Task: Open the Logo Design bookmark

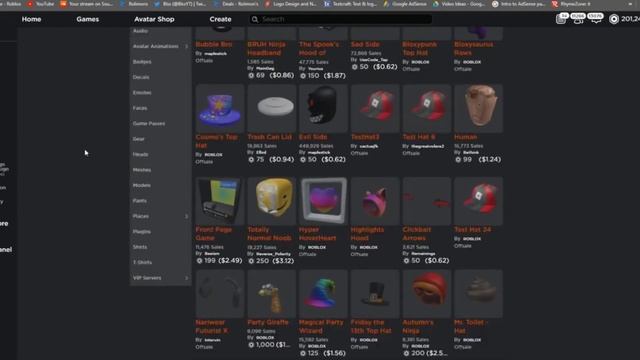Action: [291, 4]
